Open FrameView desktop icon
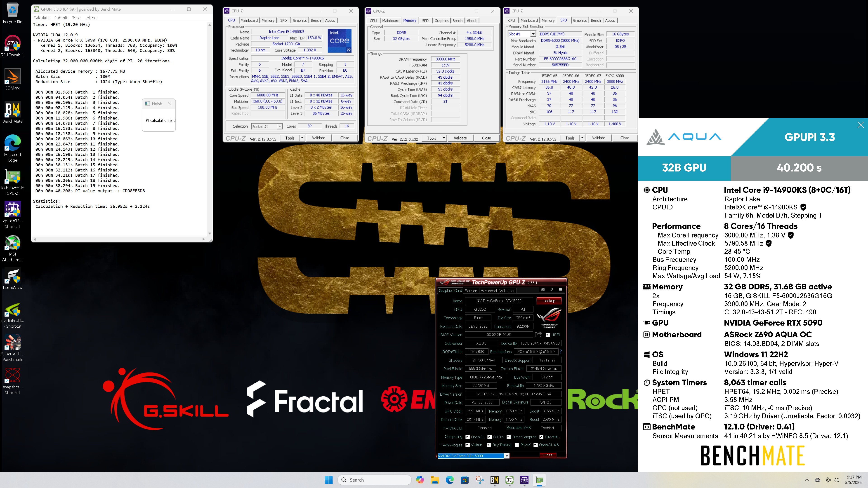 (12, 279)
